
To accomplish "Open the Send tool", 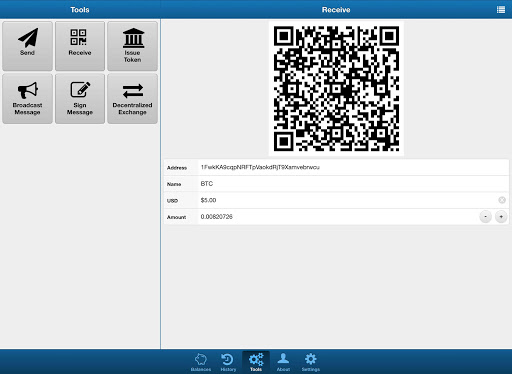I will click(27, 46).
